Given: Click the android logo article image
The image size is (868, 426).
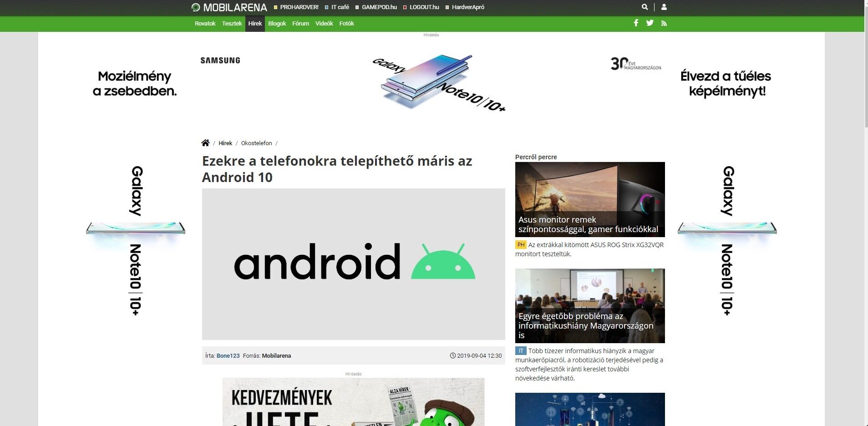Looking at the screenshot, I should (x=354, y=264).
